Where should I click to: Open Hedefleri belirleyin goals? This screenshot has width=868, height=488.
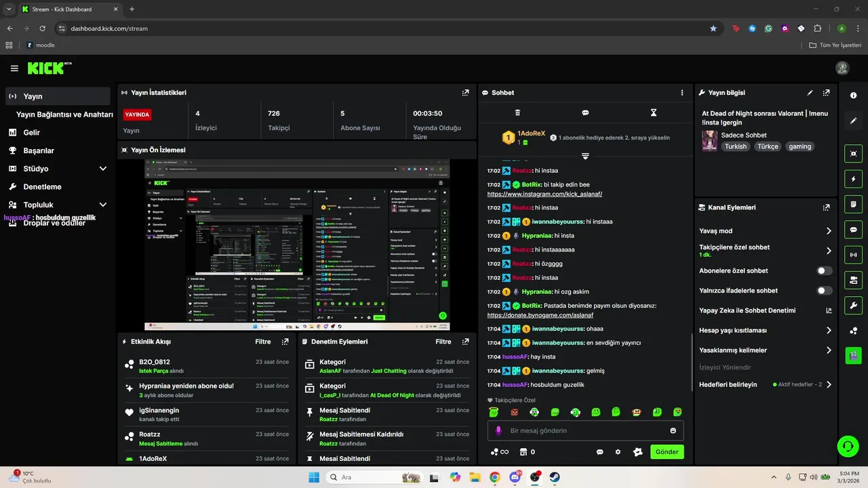(765, 385)
